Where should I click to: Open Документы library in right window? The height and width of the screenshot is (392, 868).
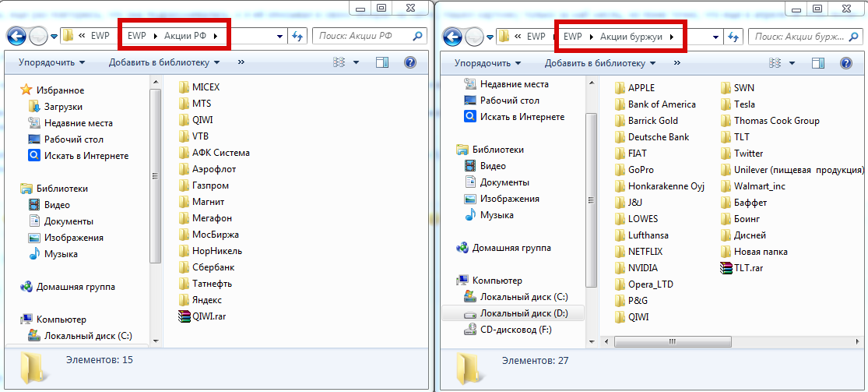point(497,182)
